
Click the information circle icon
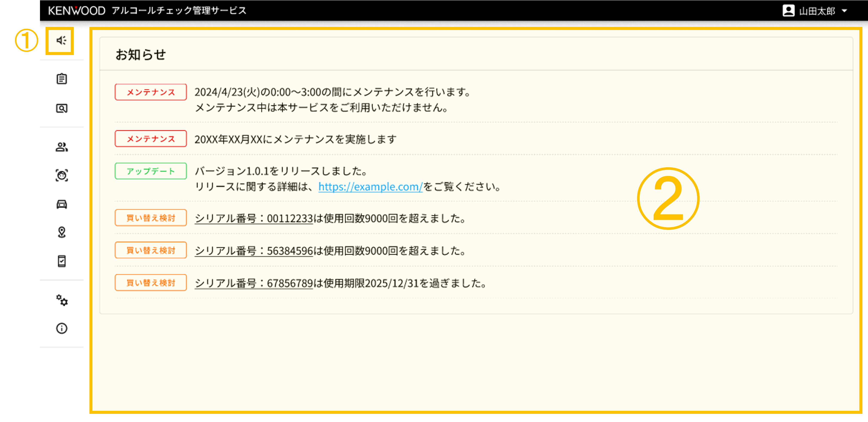(62, 328)
